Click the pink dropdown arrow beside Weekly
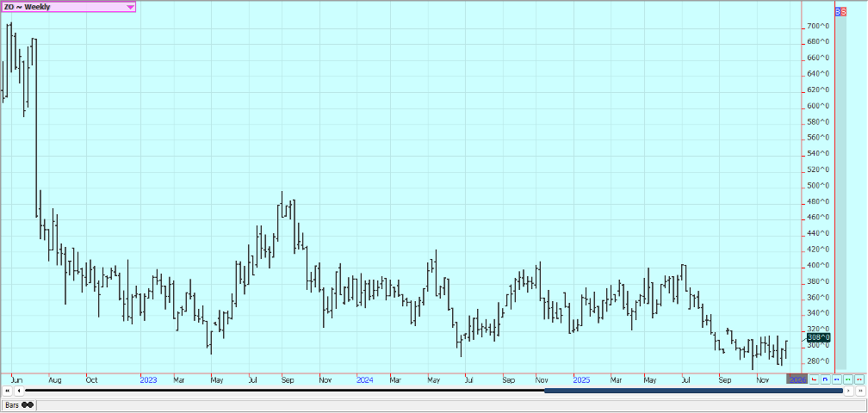This screenshot has width=868, height=413. pos(130,7)
